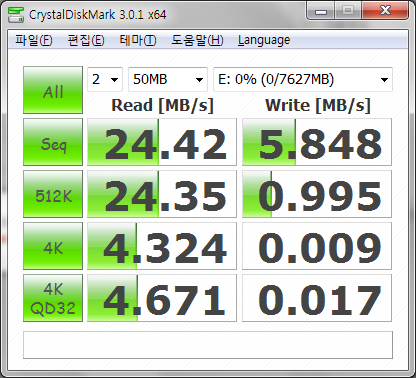Viewport: 416px width, 378px height.
Task: Start the 512K benchmark test
Action: click(53, 194)
